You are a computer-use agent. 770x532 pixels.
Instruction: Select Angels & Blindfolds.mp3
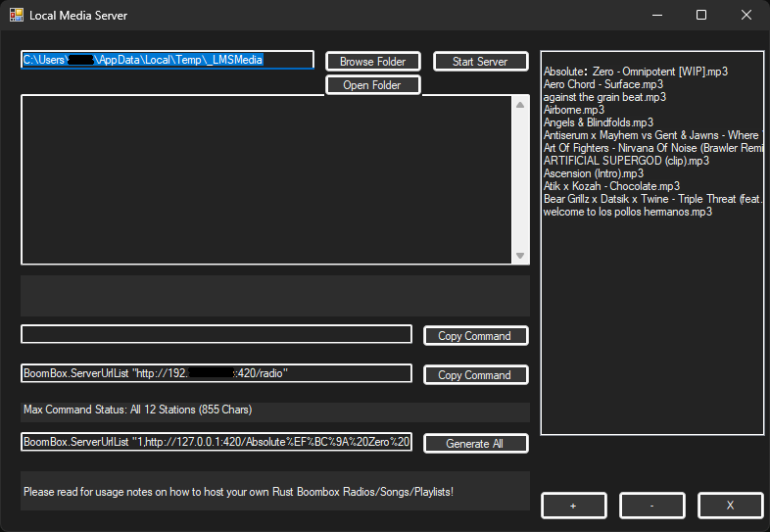[x=599, y=122]
